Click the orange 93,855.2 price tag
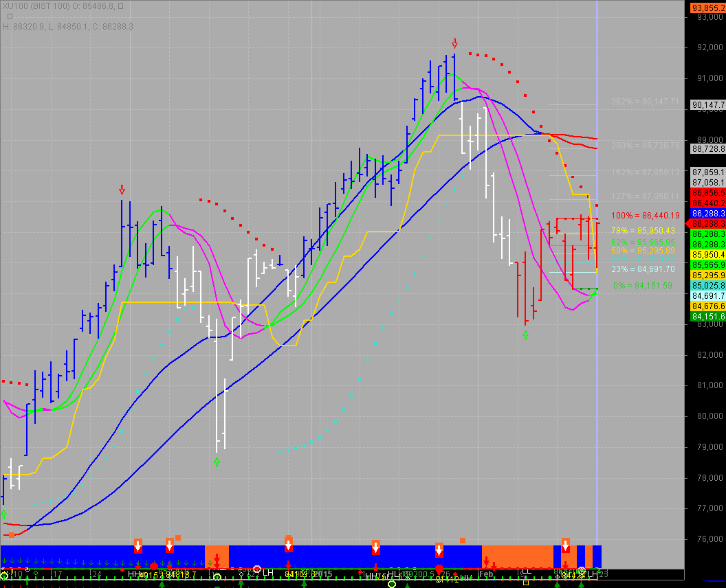 (x=708, y=8)
